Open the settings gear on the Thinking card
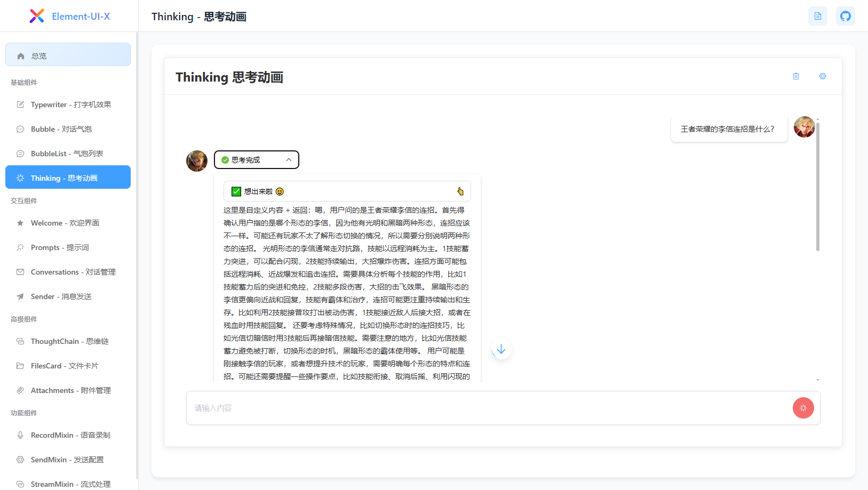The height and width of the screenshot is (490, 868). 822,76
